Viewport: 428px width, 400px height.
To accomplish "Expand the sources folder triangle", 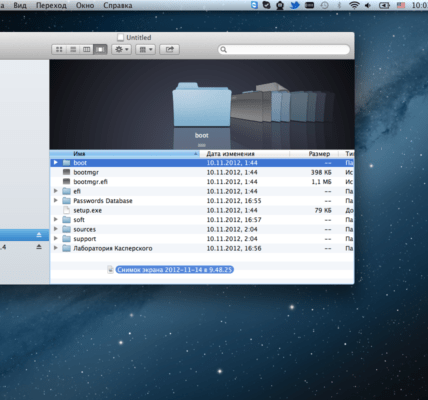I will (x=56, y=229).
